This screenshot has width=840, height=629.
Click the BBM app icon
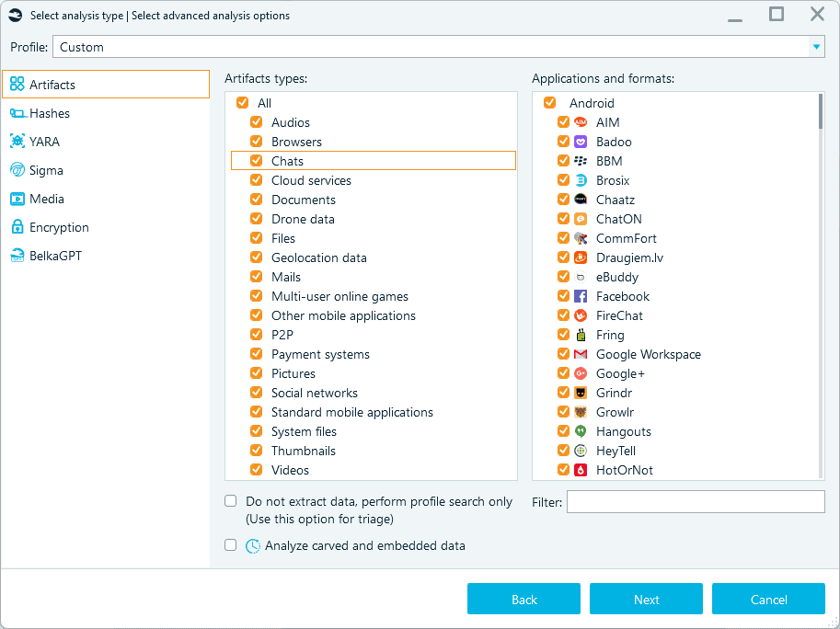coord(581,161)
